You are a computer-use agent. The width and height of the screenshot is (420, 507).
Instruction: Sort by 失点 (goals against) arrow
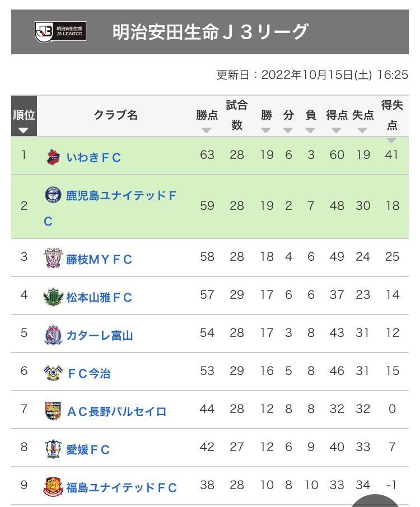tap(362, 130)
